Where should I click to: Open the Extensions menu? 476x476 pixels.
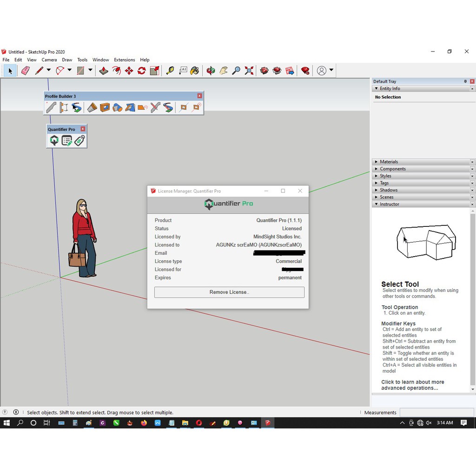[124, 59]
